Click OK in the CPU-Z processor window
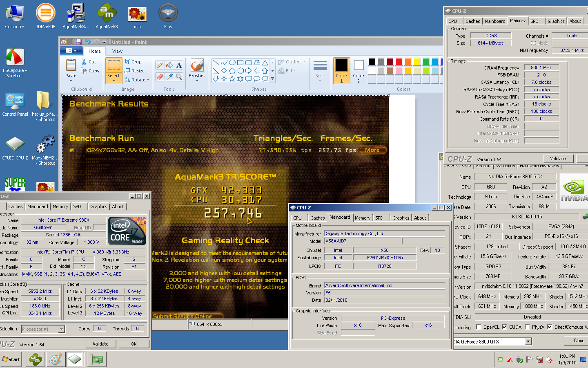The width and height of the screenshot is (588, 368). 134,344
